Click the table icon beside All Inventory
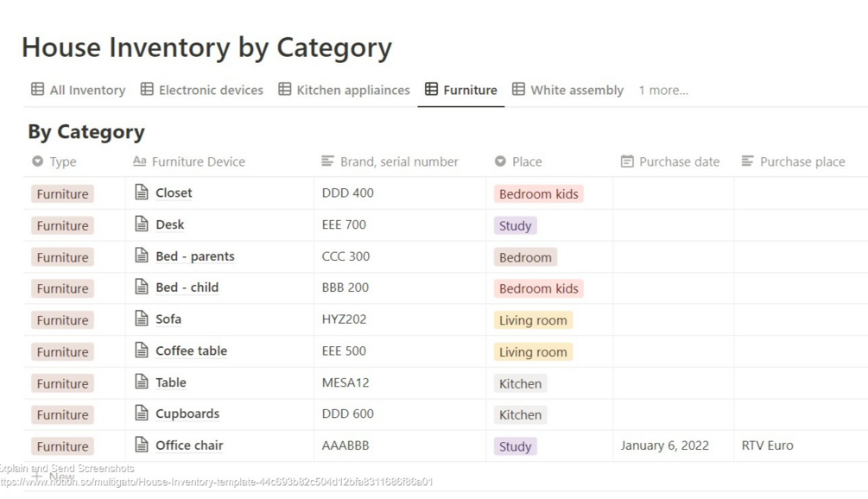 pos(38,89)
